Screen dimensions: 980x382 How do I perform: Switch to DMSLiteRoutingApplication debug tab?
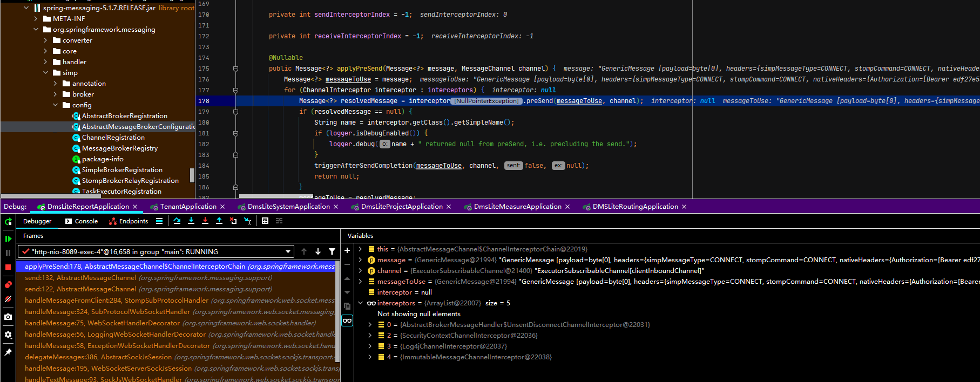tap(635, 207)
